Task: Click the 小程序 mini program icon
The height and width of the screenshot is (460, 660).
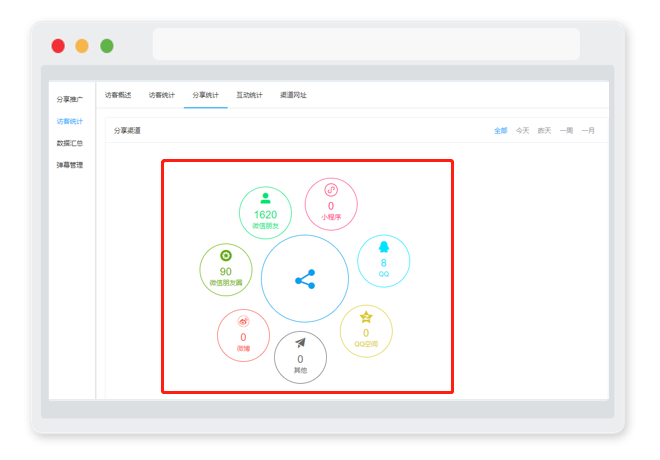Action: pyautogui.click(x=331, y=190)
